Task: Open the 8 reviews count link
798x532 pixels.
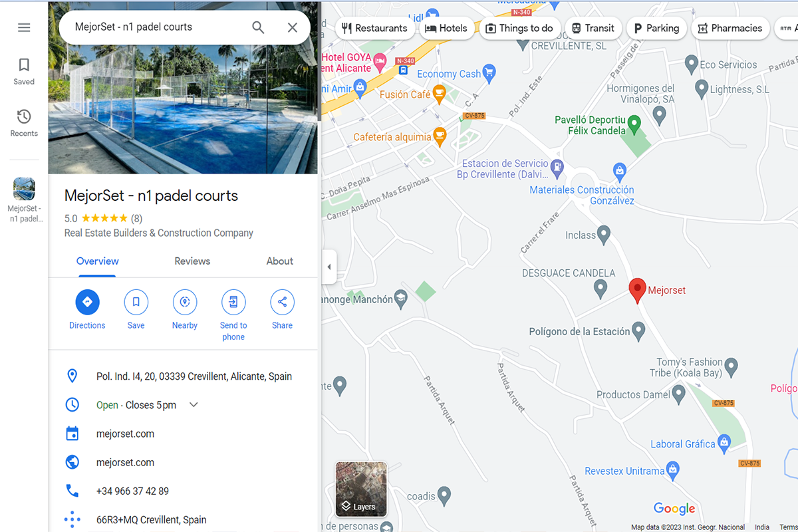Action: (136, 218)
